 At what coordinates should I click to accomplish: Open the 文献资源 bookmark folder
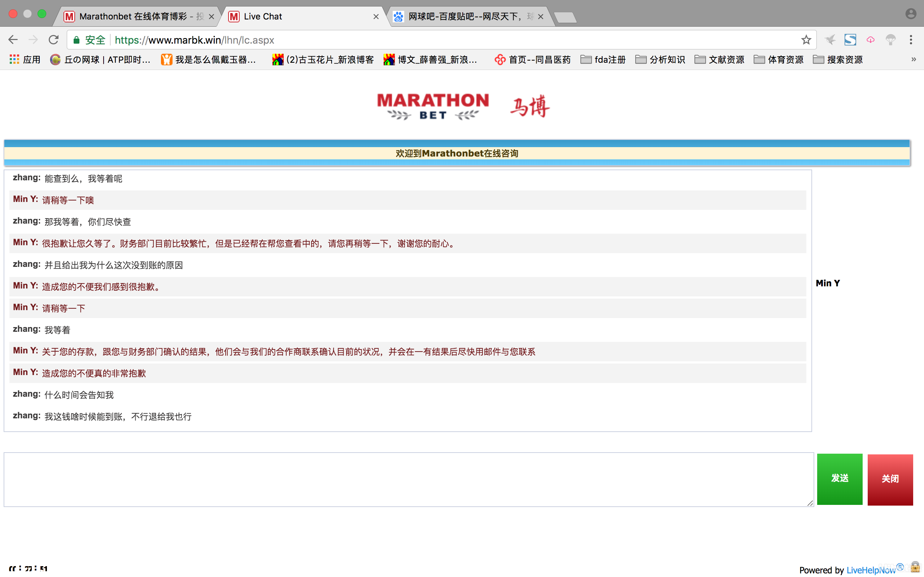click(719, 60)
